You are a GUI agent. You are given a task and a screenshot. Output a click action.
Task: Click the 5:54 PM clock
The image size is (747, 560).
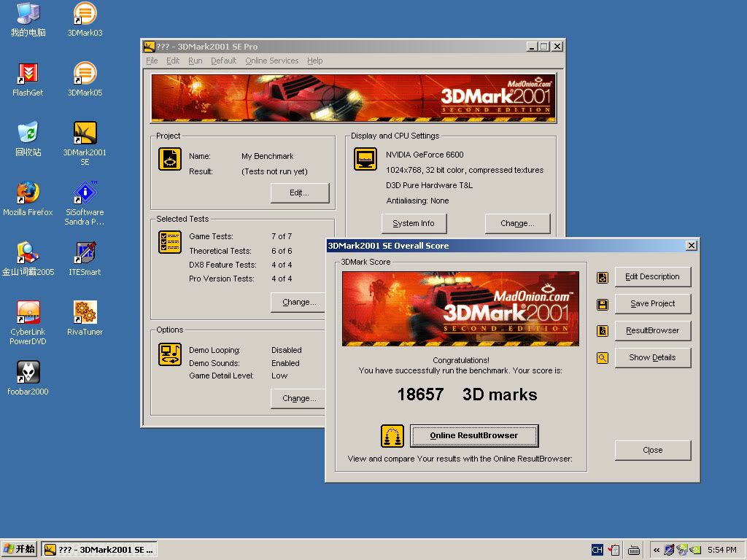[x=721, y=550]
